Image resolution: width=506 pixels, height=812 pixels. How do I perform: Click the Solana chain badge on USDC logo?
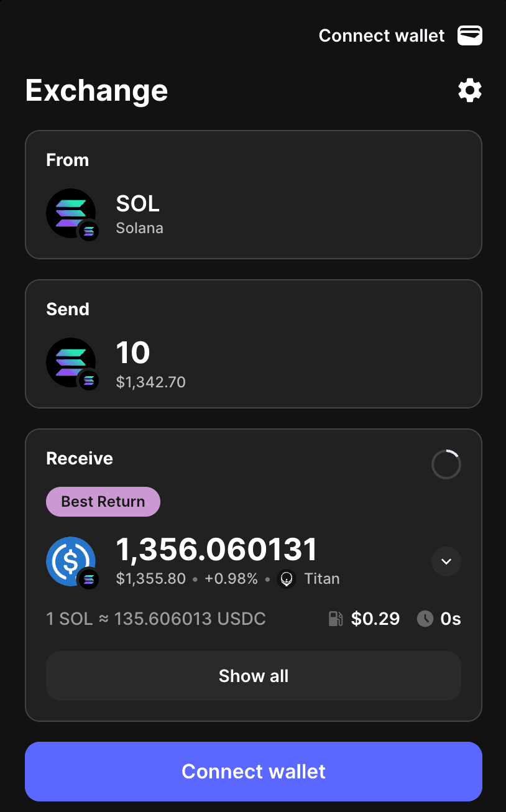pyautogui.click(x=89, y=579)
